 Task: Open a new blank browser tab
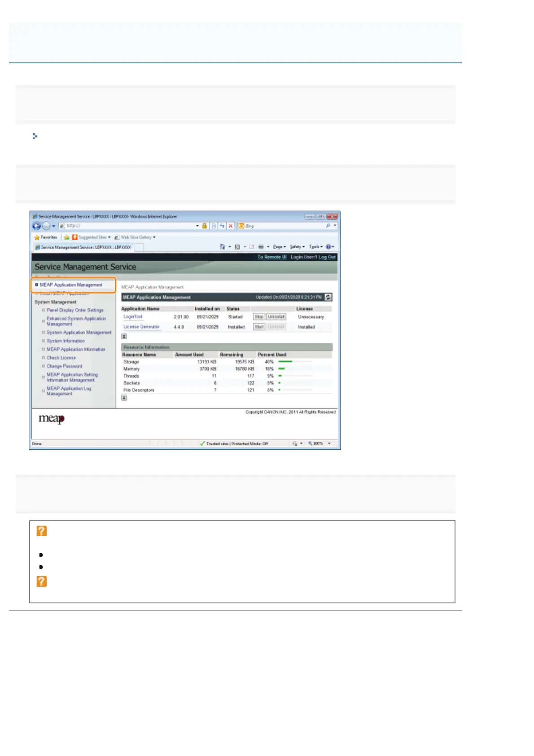[139, 247]
